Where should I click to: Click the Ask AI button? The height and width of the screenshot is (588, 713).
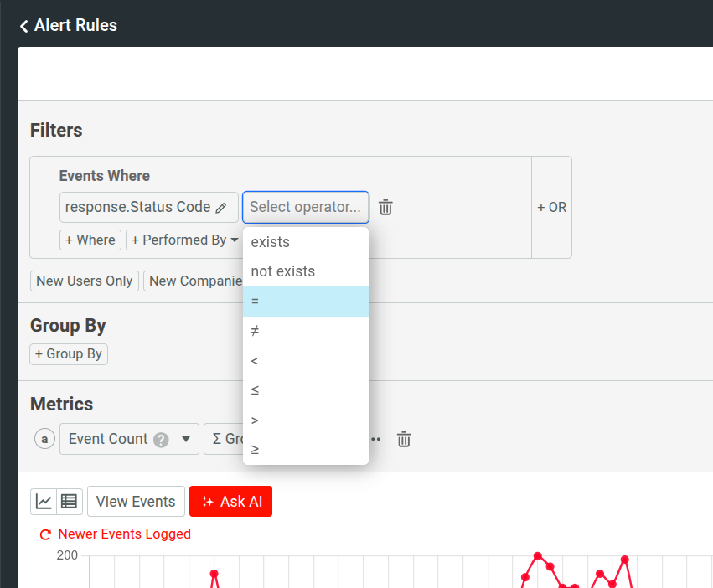click(x=230, y=502)
